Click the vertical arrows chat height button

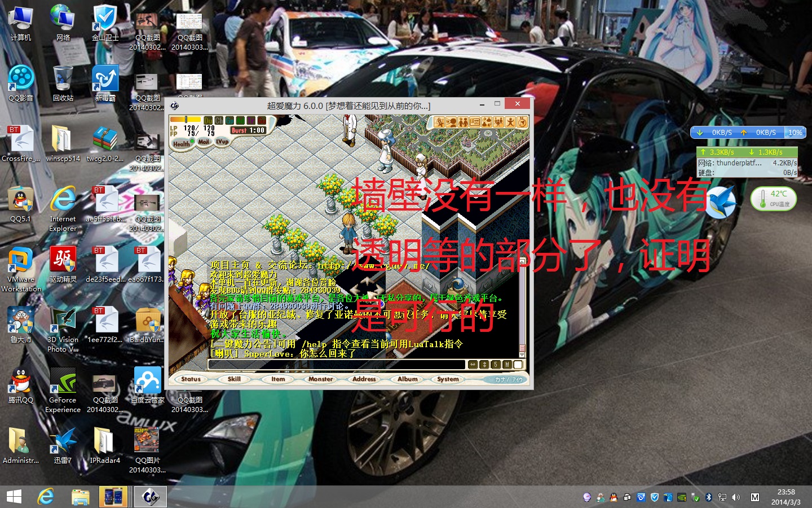point(484,365)
